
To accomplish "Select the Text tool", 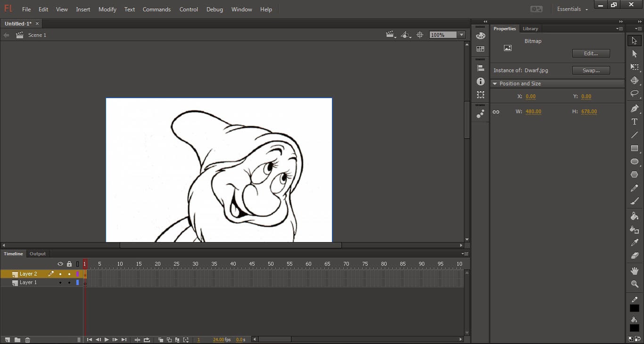I will coord(635,122).
